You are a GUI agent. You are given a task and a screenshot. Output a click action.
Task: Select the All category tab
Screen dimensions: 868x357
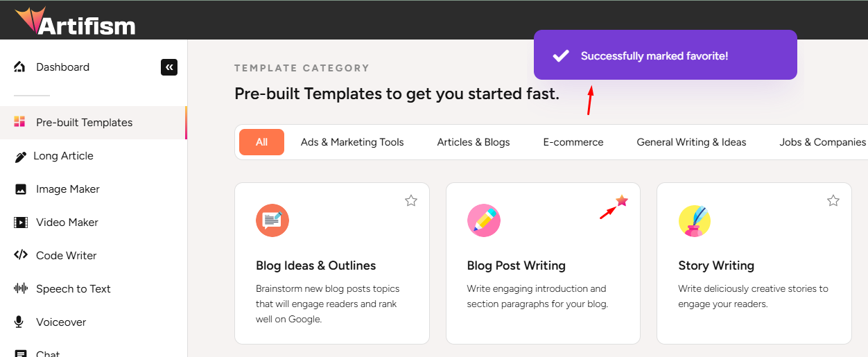pos(261,142)
